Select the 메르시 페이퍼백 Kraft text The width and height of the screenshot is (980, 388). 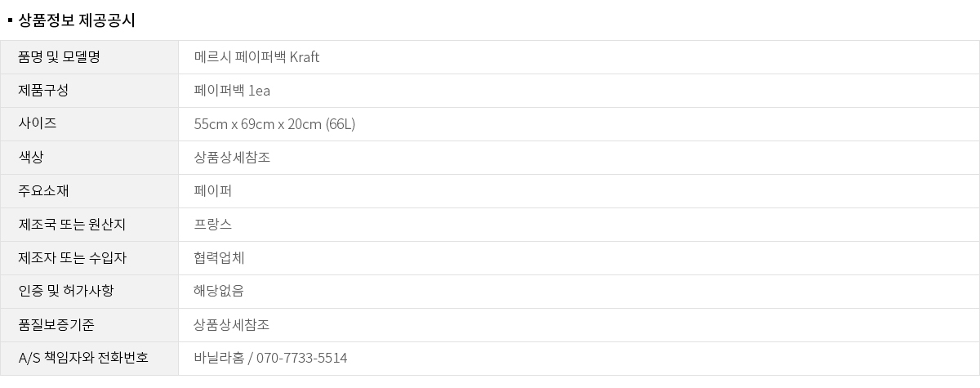click(256, 57)
